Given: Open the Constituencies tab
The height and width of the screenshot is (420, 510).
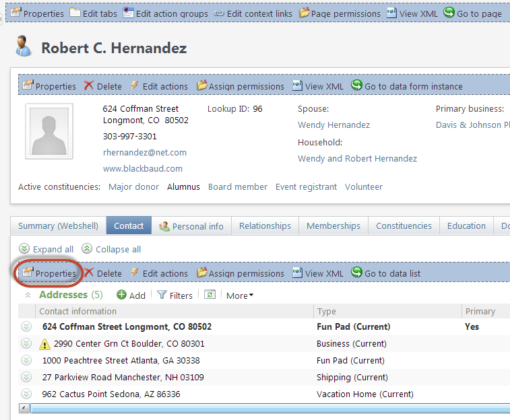Looking at the screenshot, I should click(x=404, y=225).
